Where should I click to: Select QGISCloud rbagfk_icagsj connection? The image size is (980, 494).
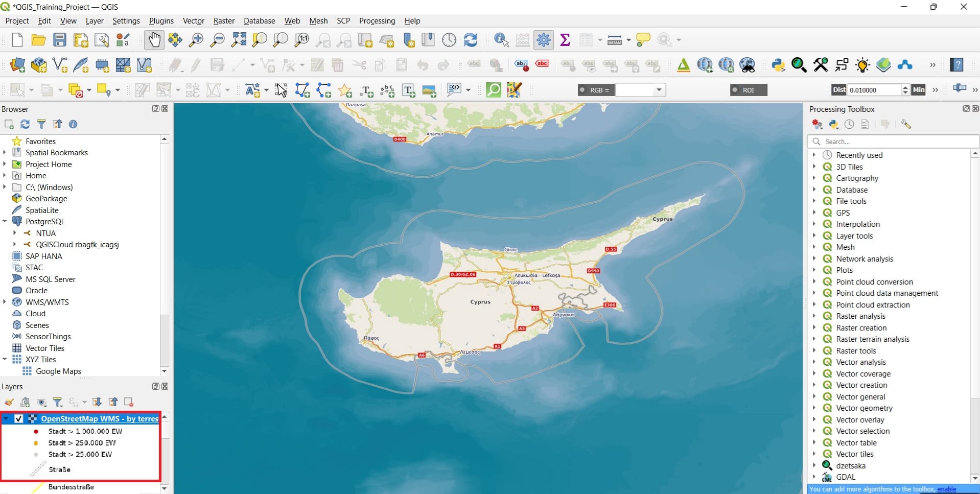point(77,245)
